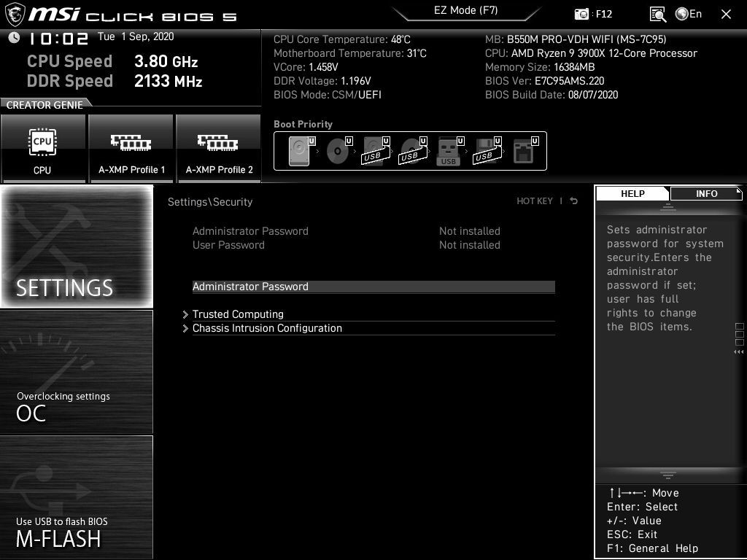Switch to the HELP tab
The image size is (747, 560).
pyautogui.click(x=632, y=193)
